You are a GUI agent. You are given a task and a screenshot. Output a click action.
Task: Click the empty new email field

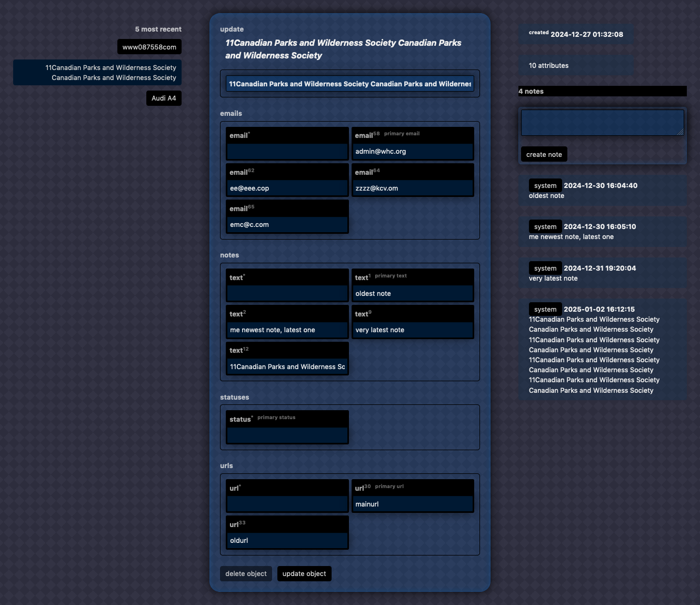pyautogui.click(x=287, y=152)
